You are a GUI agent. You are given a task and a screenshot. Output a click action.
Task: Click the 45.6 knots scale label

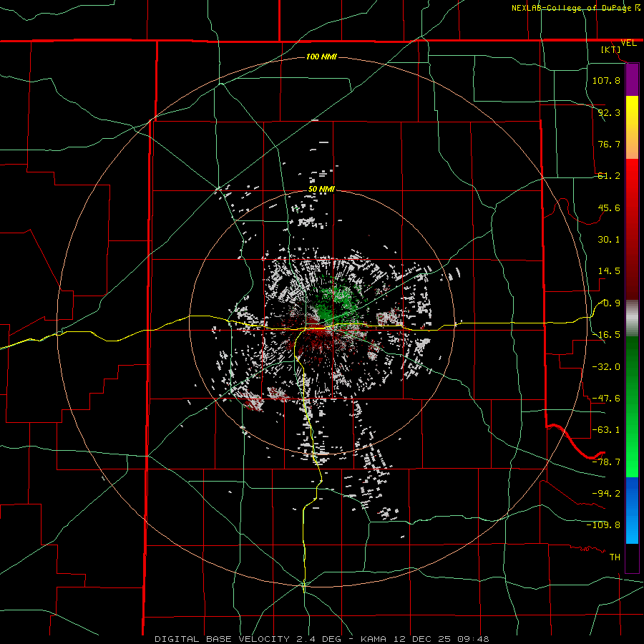[x=609, y=208]
